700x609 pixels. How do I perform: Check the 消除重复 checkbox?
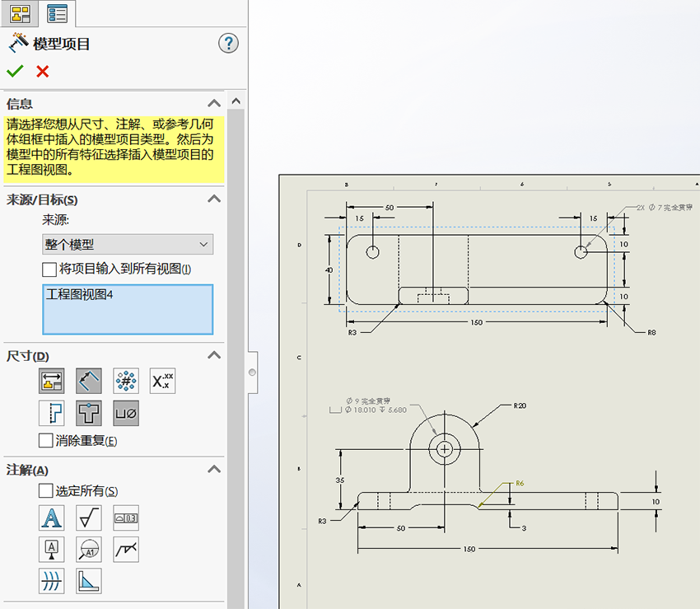pos(47,441)
